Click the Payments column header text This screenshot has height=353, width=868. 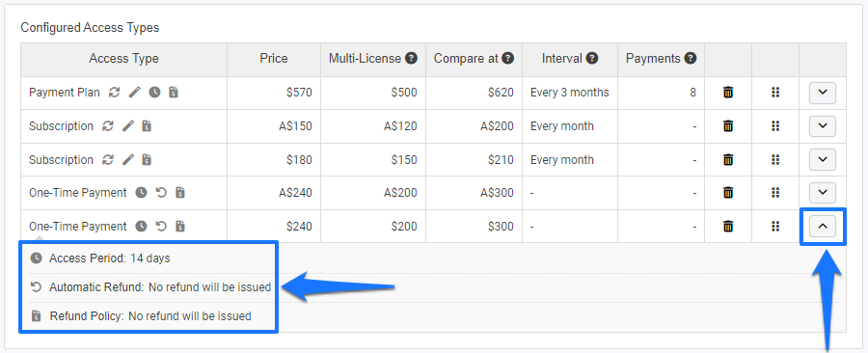tap(653, 59)
